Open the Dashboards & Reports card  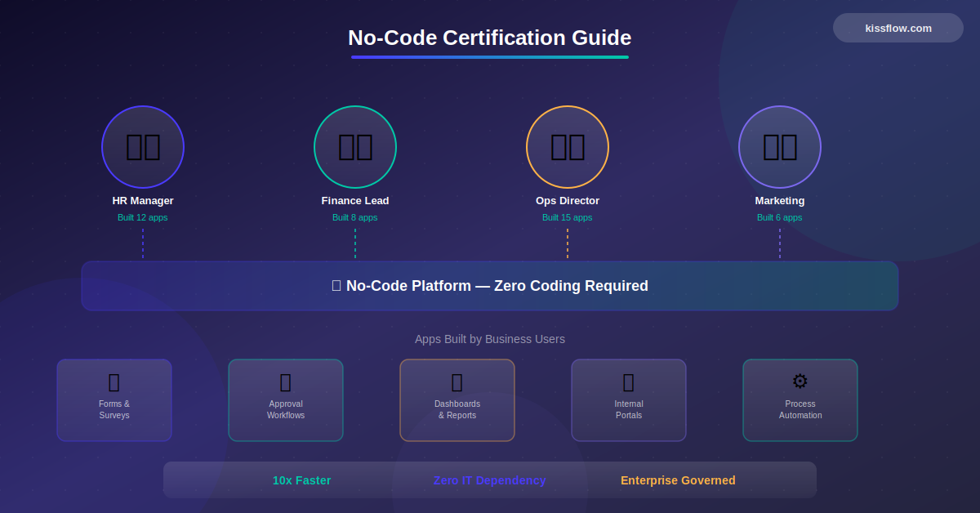point(457,400)
